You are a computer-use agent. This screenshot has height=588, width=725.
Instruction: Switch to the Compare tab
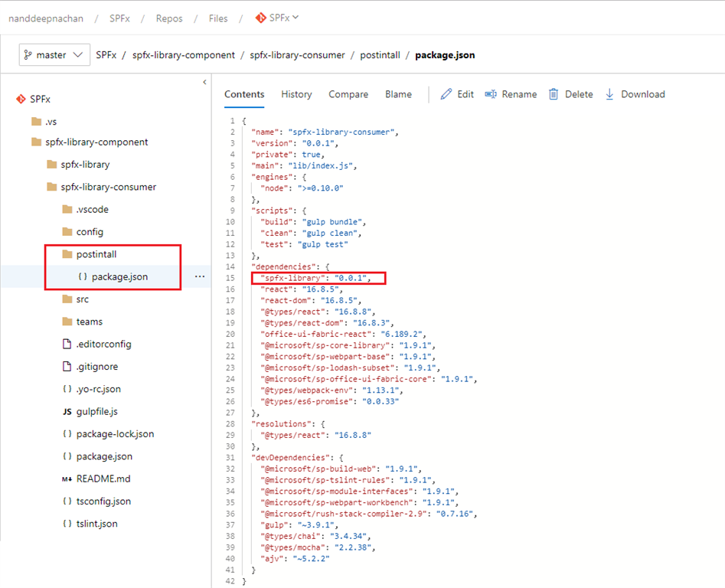(x=348, y=94)
